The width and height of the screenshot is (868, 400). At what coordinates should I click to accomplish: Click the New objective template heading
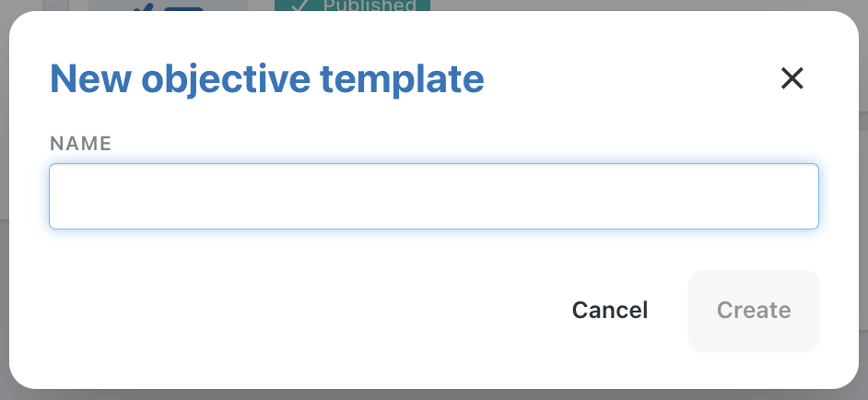point(267,78)
